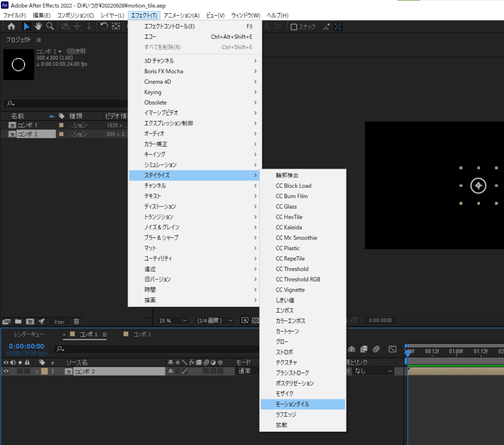Open the コンポ 2 dropdown arrow in Project preview
The image size is (504, 445).
coord(60,52)
